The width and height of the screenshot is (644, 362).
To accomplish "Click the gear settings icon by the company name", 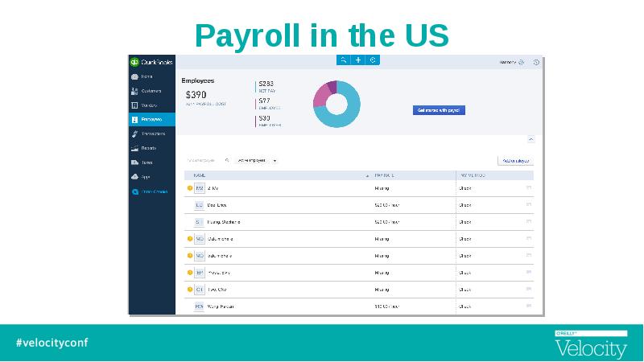I will coord(522,62).
